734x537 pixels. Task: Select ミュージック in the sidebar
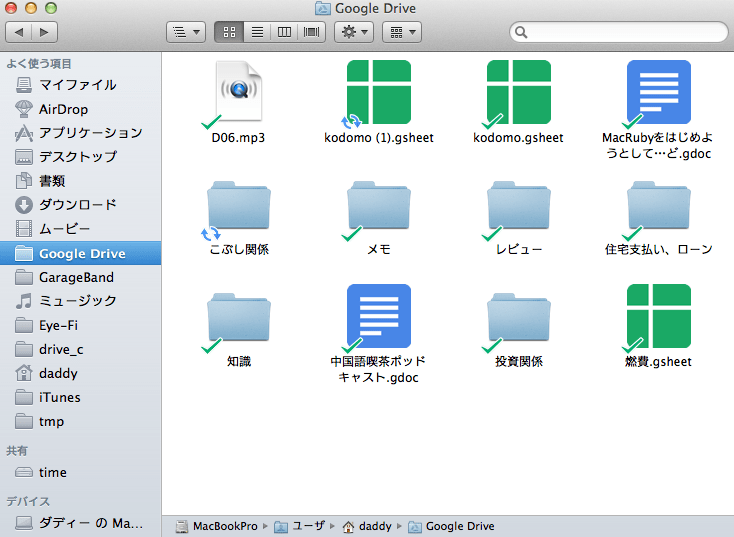[81, 301]
